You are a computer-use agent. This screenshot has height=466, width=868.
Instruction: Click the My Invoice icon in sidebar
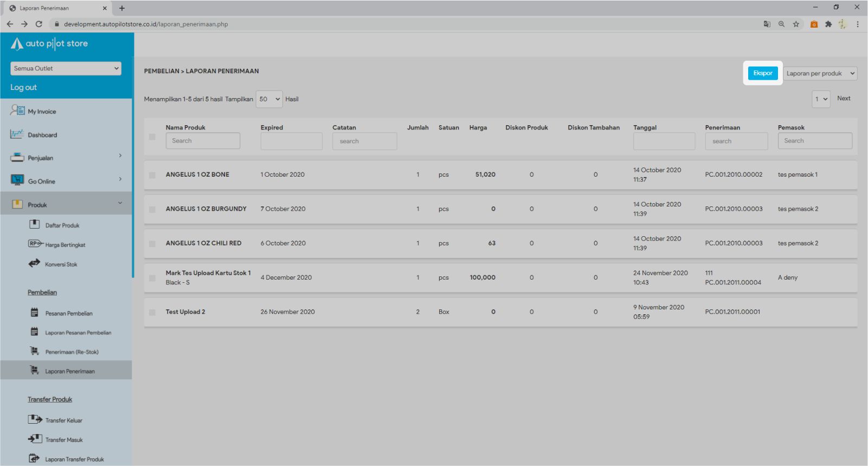click(17, 111)
